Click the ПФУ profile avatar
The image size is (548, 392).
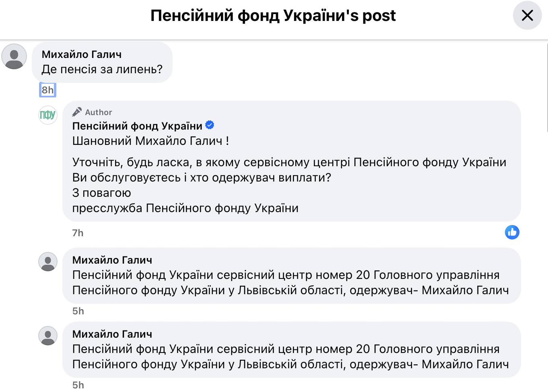tap(48, 115)
